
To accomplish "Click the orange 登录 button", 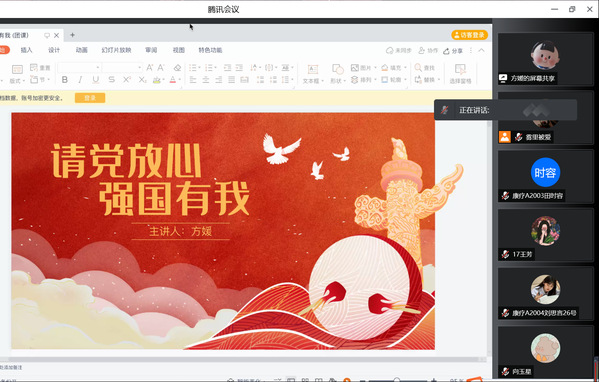I will pos(90,98).
